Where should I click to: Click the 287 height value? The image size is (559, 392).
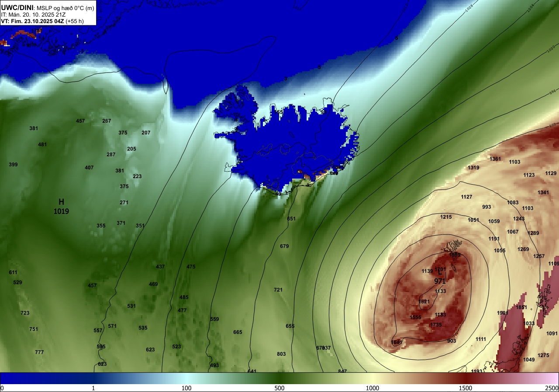[111, 155]
